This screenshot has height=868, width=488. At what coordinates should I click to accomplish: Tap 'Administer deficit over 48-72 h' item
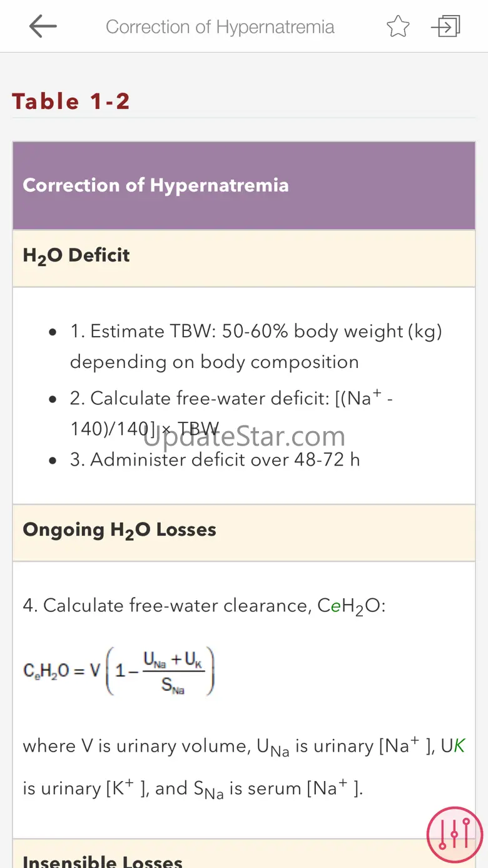225,460
